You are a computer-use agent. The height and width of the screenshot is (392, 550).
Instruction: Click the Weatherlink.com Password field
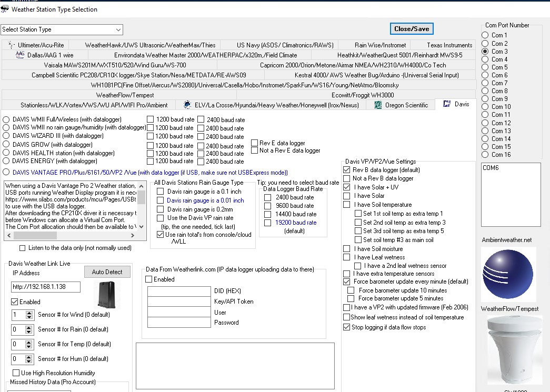(x=179, y=322)
